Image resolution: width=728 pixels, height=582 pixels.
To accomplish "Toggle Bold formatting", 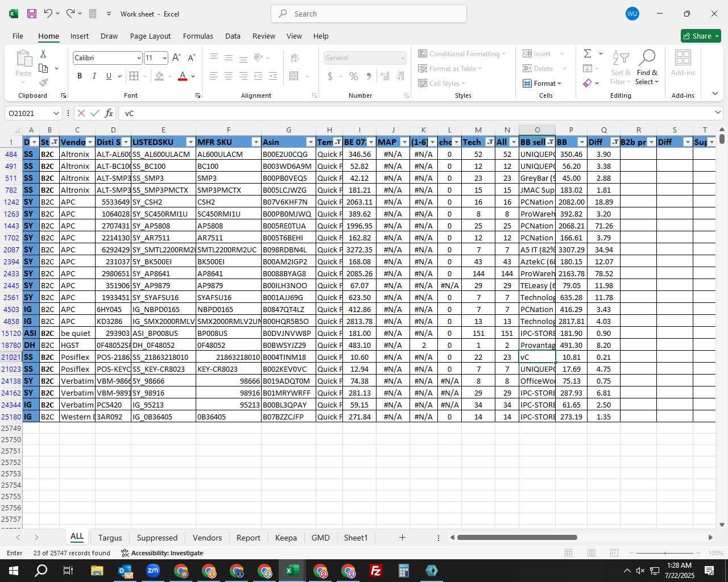I will pyautogui.click(x=80, y=76).
